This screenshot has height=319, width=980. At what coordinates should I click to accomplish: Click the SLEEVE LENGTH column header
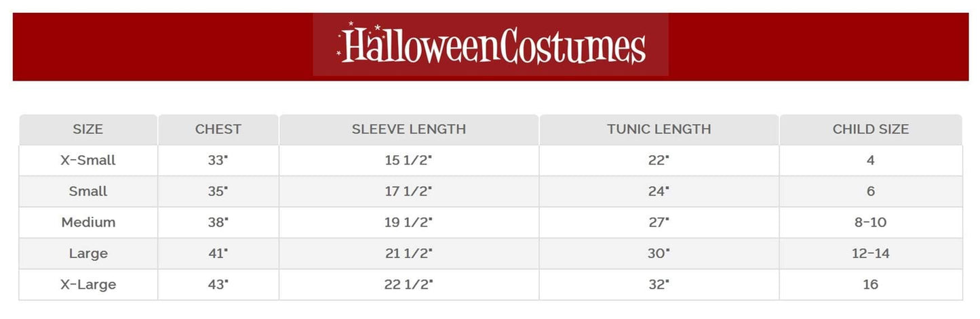[408, 129]
